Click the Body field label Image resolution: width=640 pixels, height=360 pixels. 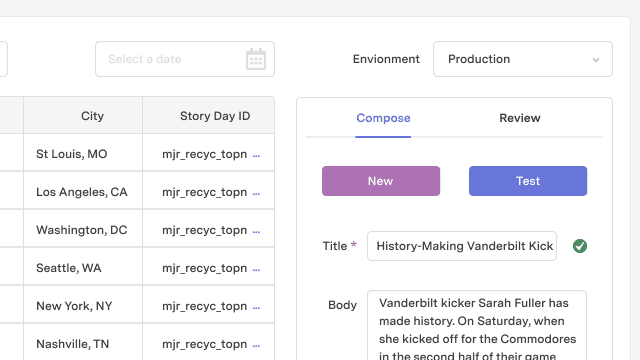[342, 305]
